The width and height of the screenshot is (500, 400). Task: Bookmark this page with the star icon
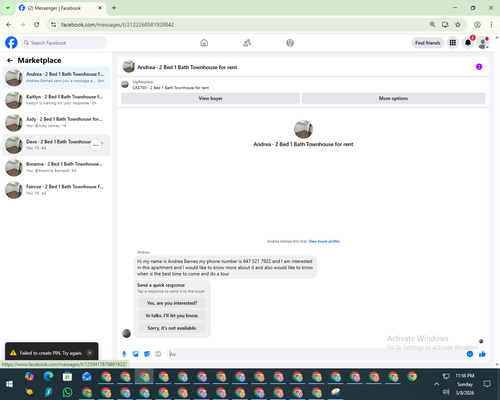(458, 25)
